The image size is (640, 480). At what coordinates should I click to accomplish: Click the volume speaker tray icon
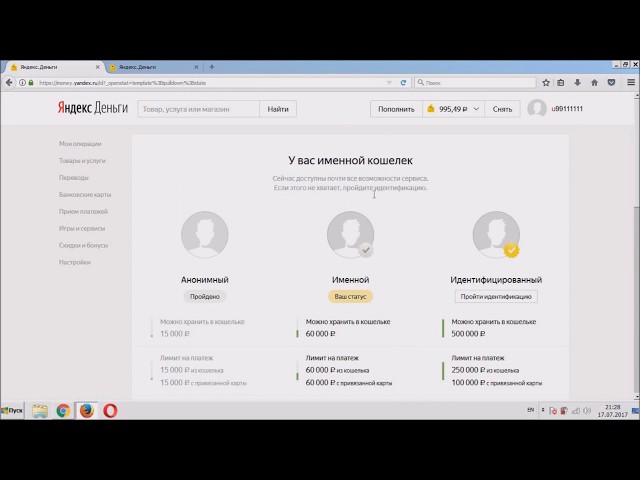click(x=587, y=411)
